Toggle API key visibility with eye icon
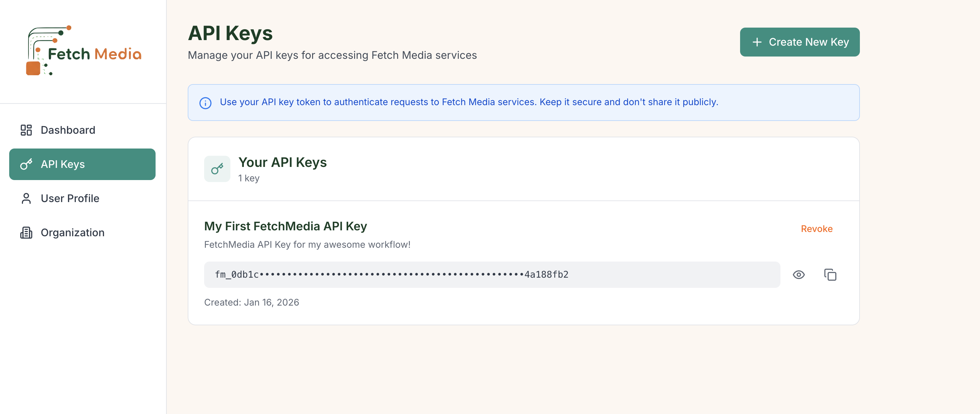Screen dimensions: 980x414 (798, 275)
